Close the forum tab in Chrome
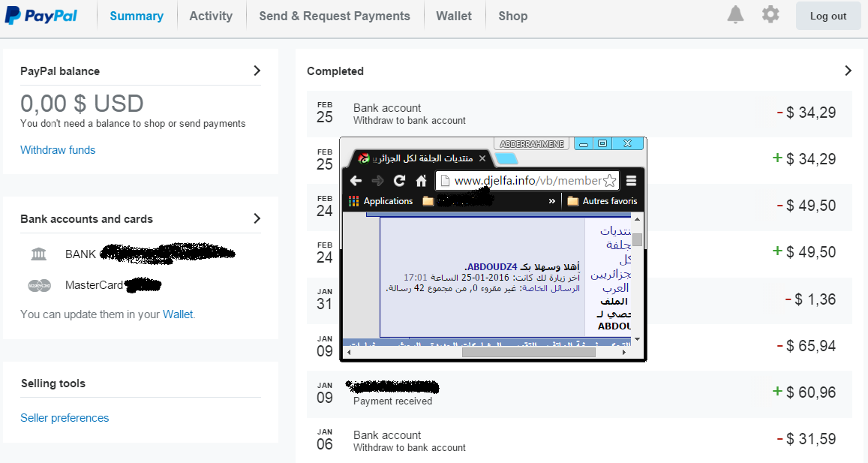868x463 pixels. tap(482, 158)
